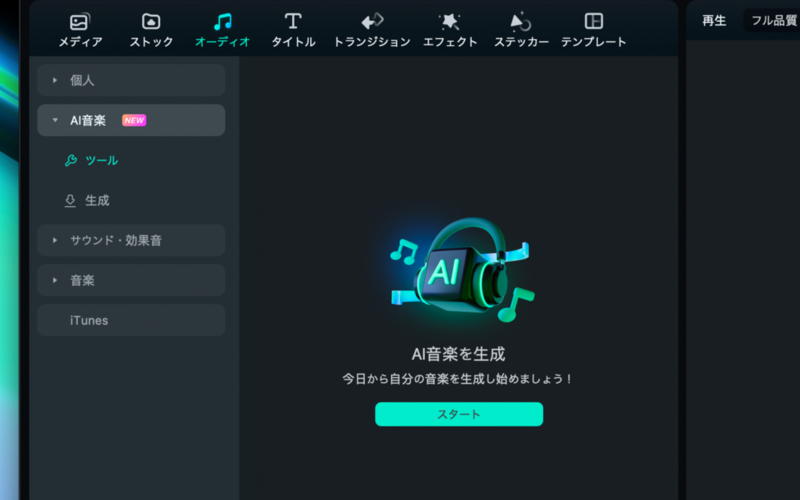Open the フル品質 quality dropdown
Viewport: 800px width, 500px height.
coord(772,20)
